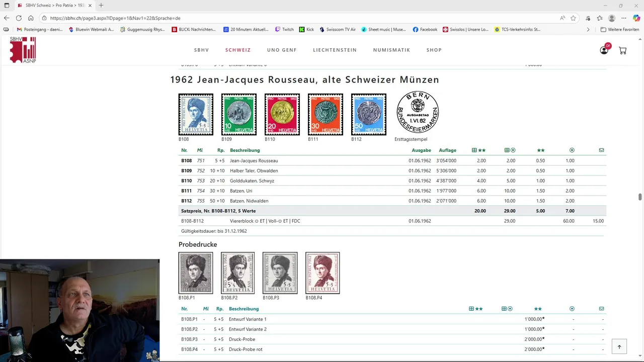Go to the browser home page
This screenshot has height=362, width=644.
(31, 18)
